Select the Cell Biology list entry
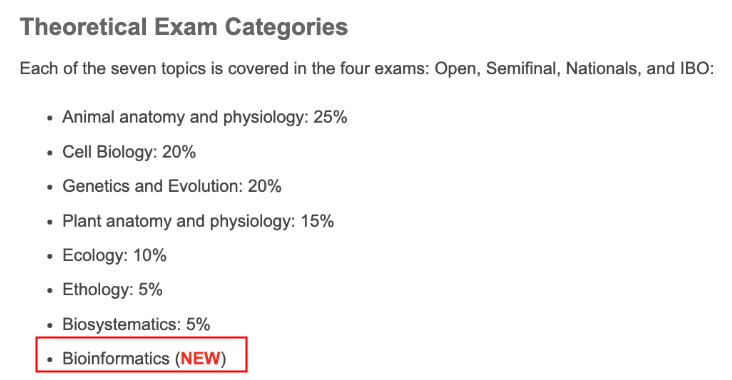This screenshot has height=380, width=732. coord(129,152)
